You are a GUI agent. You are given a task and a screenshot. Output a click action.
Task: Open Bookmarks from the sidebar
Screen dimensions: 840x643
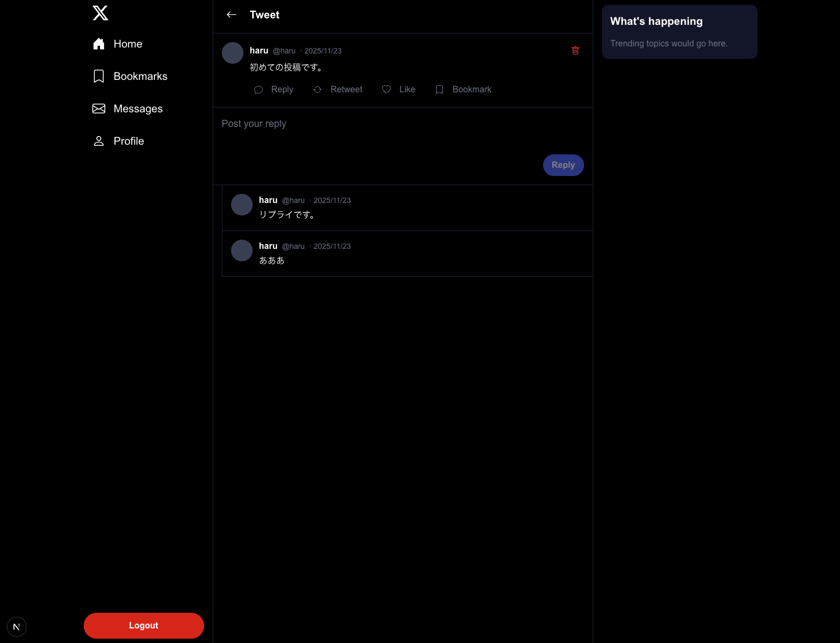(130, 76)
